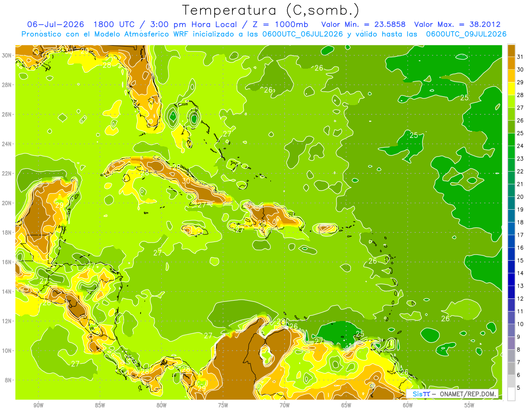Click the green legend swatch between 24 and 25
This screenshot has width=532, height=411.
pos(511,140)
